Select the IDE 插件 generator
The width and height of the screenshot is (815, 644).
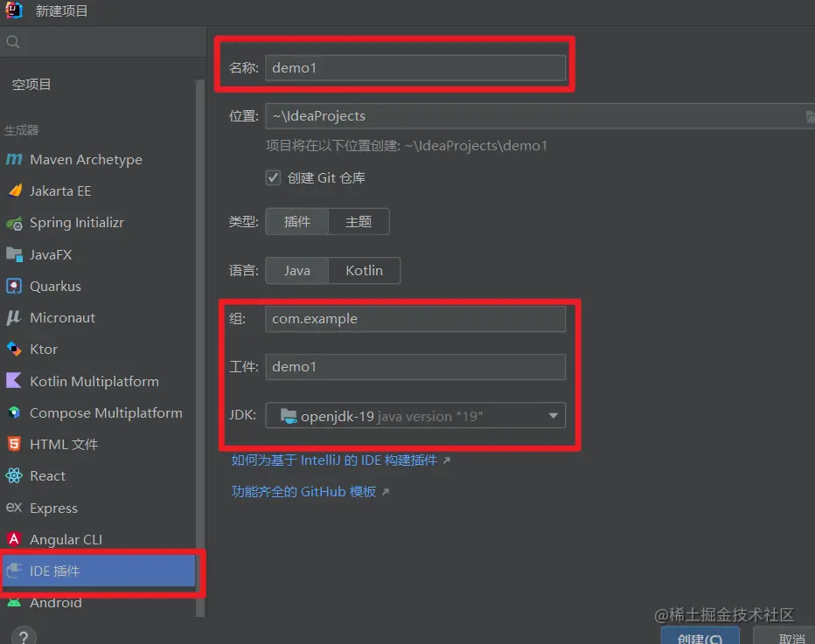tap(98, 571)
